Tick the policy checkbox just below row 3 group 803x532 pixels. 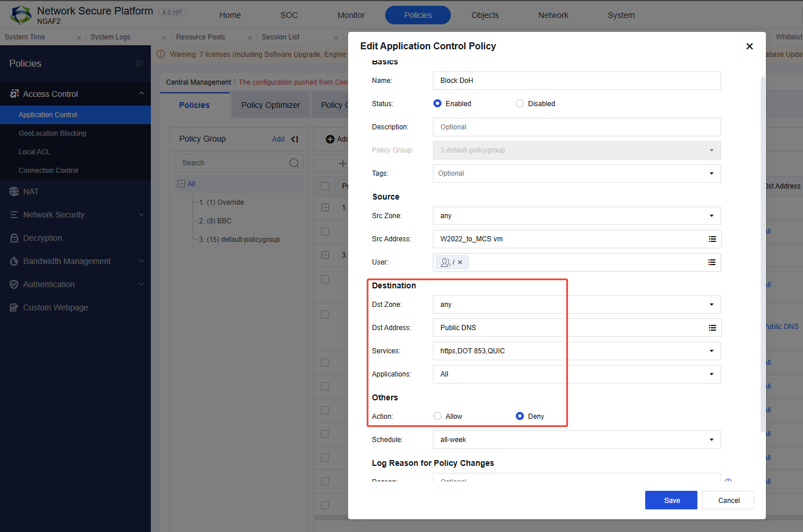click(325, 279)
